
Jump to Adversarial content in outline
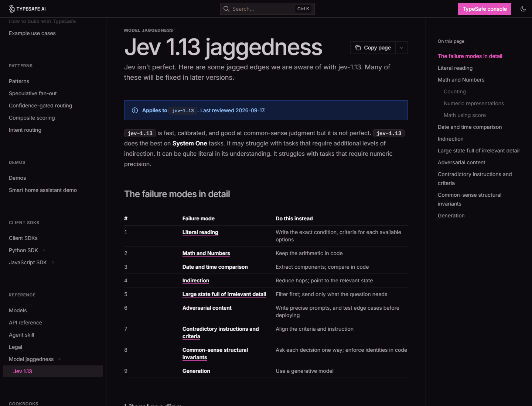click(x=461, y=162)
